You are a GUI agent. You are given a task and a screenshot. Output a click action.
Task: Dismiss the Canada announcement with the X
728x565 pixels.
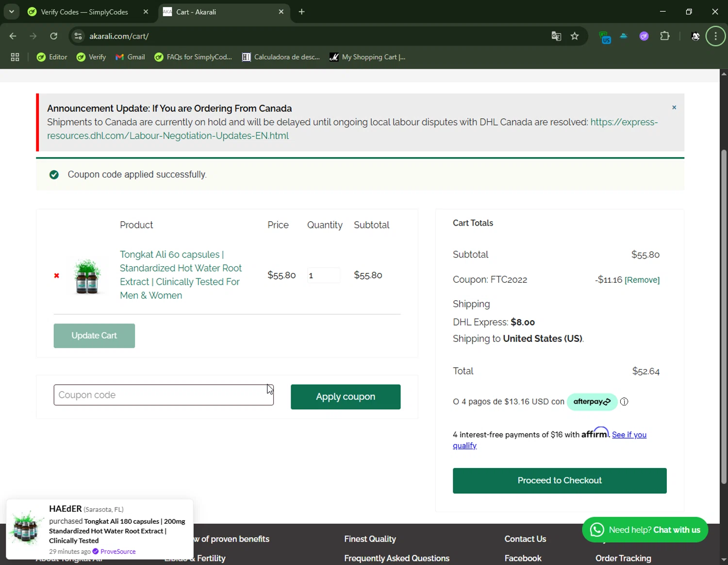point(674,107)
